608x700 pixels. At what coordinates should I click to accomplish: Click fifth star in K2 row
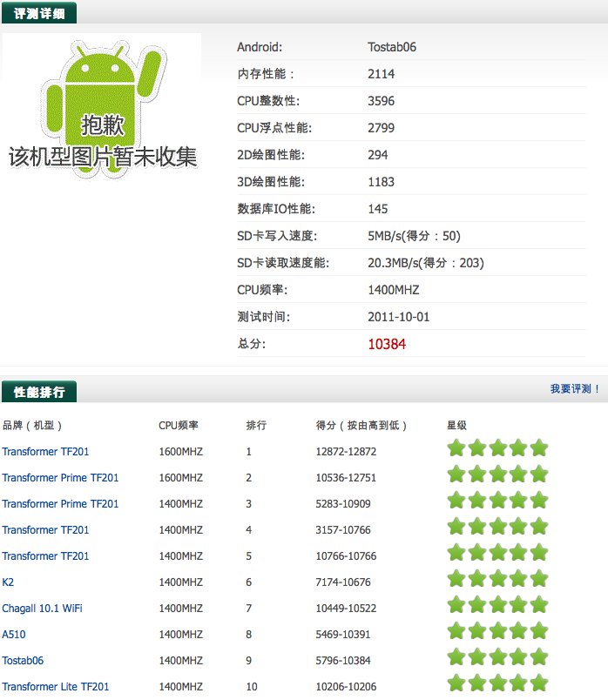(x=539, y=579)
